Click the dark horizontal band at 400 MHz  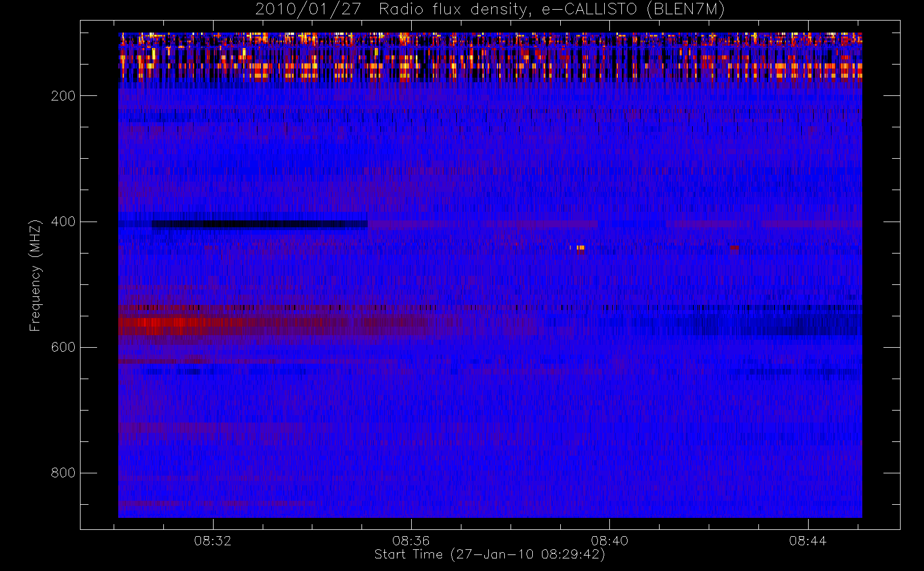(x=259, y=224)
